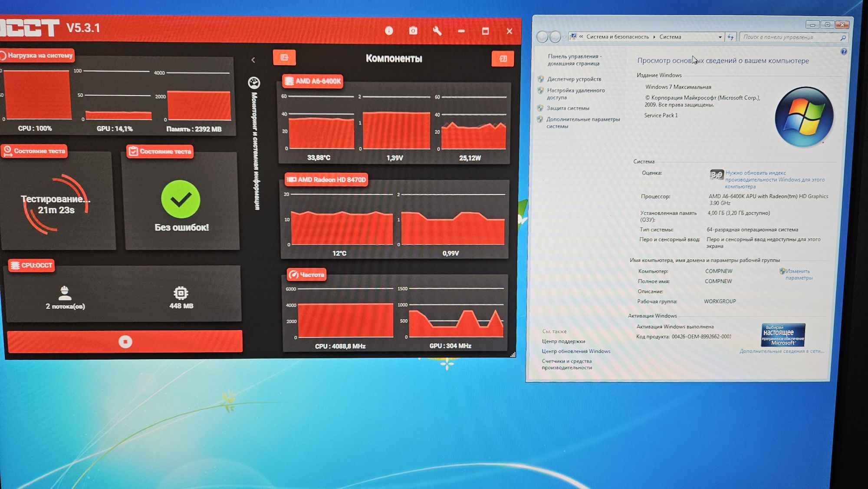The image size is (868, 489).
Task: Click the Частота section label
Action: (307, 274)
